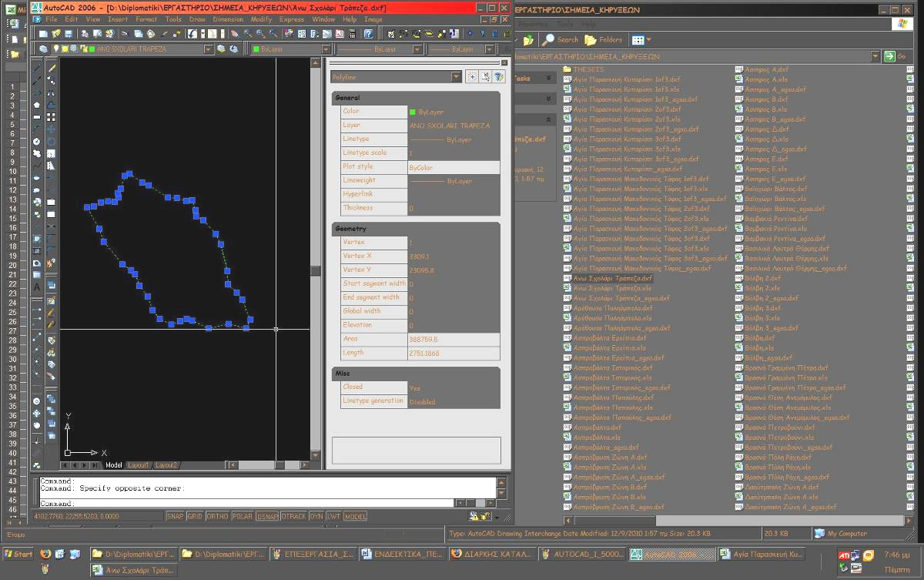This screenshot has width=924, height=580.
Task: Toggle GRID display in status bar
Action: pyautogui.click(x=195, y=517)
